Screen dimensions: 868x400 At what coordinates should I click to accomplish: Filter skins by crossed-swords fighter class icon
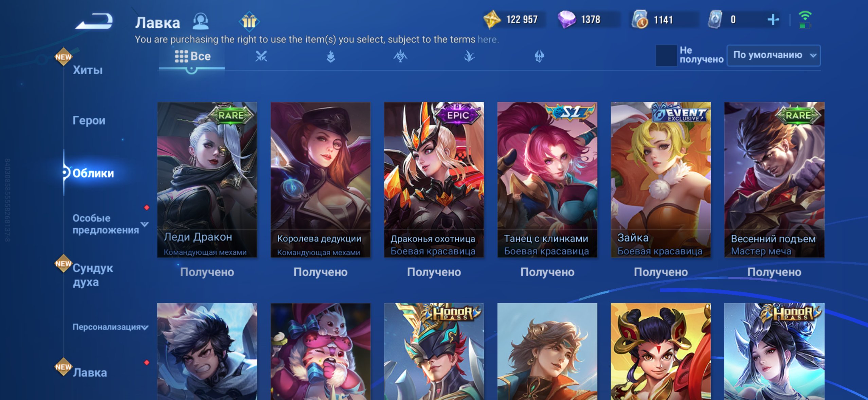(x=261, y=56)
